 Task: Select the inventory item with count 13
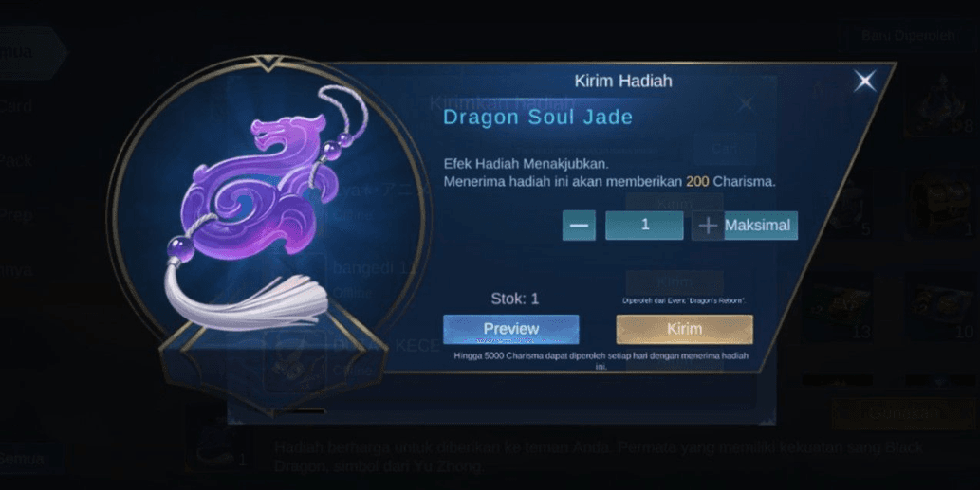tap(838, 306)
